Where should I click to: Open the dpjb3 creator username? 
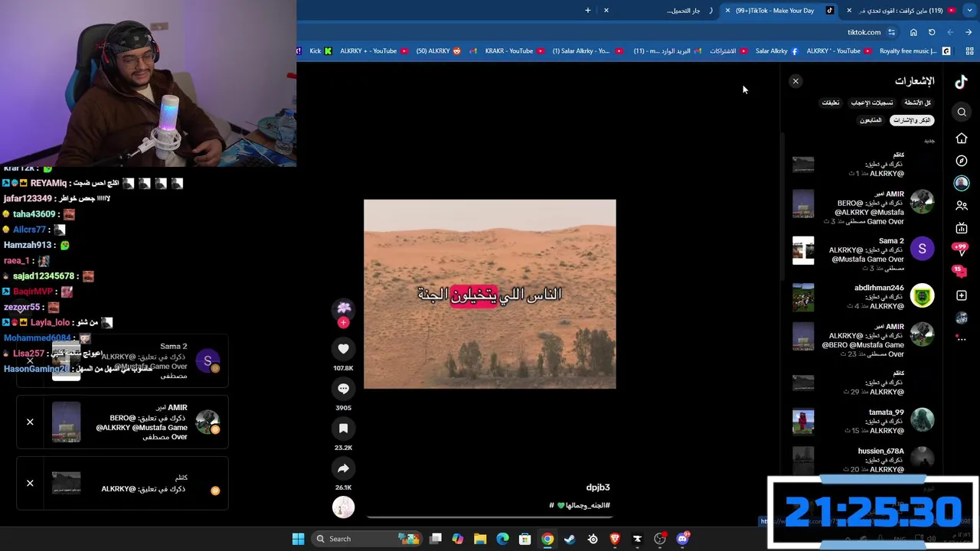click(598, 487)
